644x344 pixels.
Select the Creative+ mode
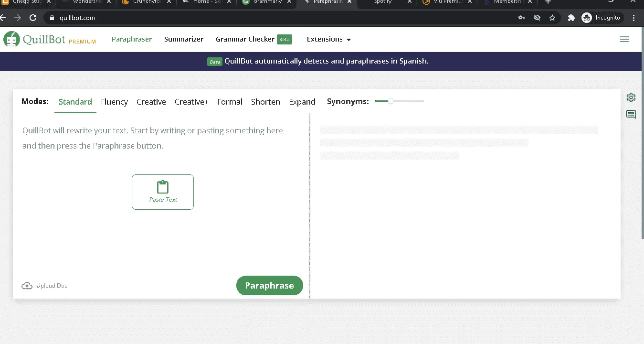point(191,102)
